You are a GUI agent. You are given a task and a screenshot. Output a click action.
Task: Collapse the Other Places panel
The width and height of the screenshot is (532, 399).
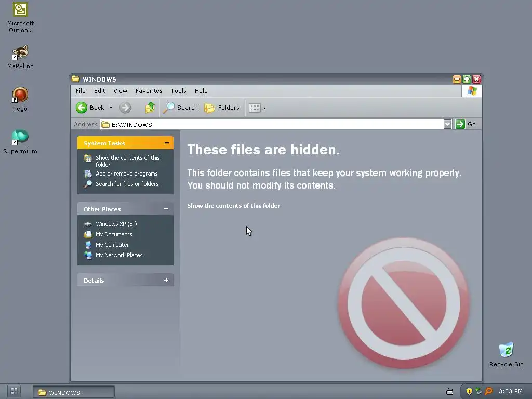click(x=166, y=209)
